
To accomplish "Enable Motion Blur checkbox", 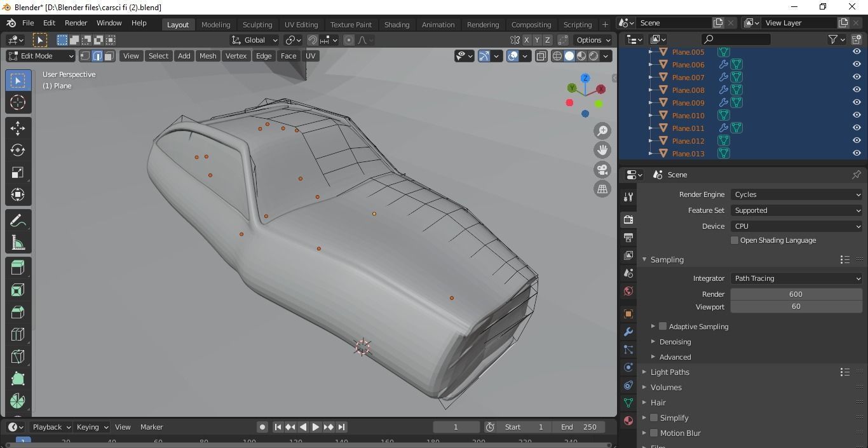I will point(654,433).
